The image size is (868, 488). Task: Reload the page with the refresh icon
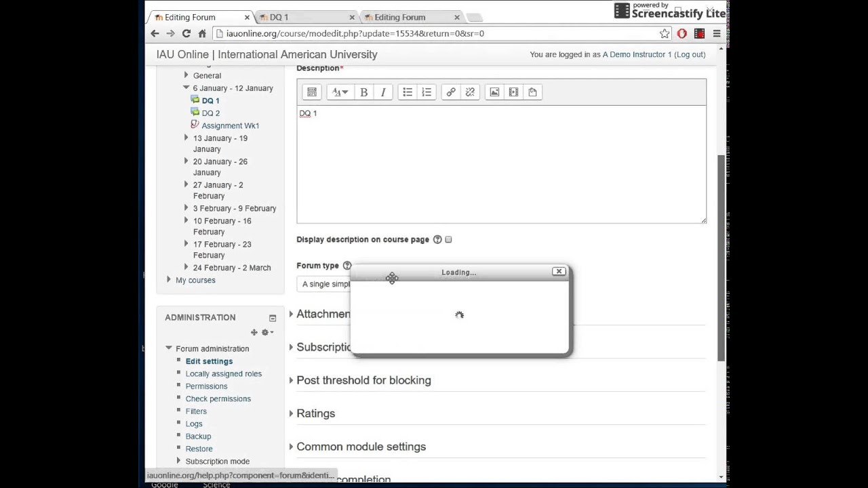coord(186,33)
